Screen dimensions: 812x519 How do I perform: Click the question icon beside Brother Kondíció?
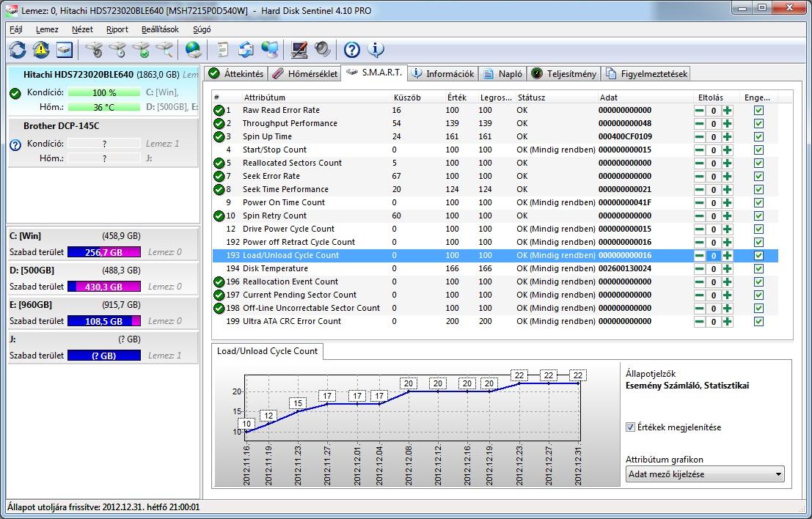click(15, 145)
